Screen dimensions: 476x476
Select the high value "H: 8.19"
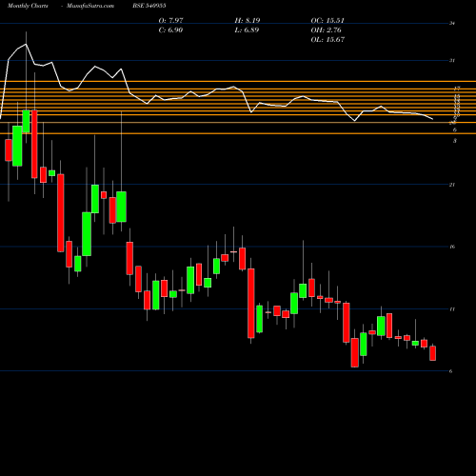tap(248, 21)
